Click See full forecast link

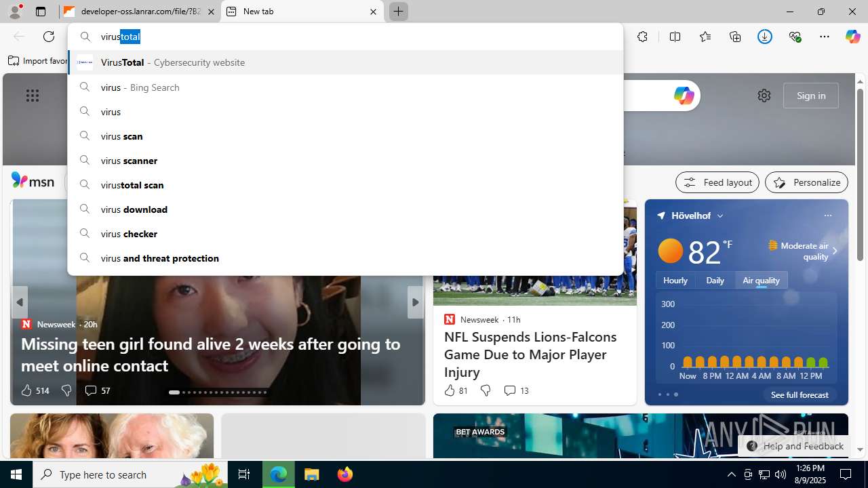click(800, 394)
